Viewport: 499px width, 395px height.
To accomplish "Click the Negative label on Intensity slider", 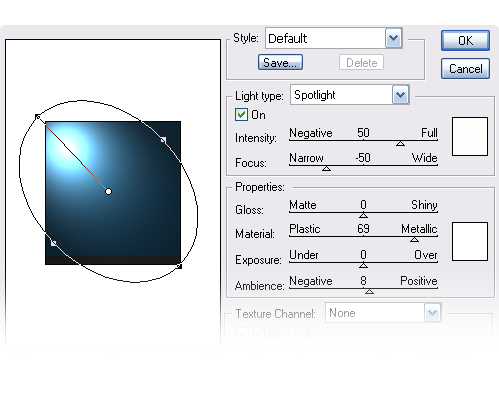I will point(311,133).
